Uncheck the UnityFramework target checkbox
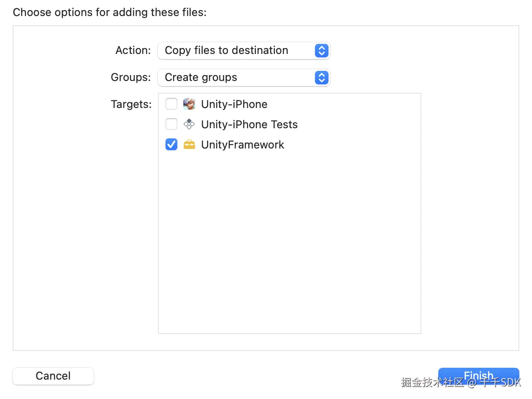Viewport: 532px width, 399px height. pos(171,145)
